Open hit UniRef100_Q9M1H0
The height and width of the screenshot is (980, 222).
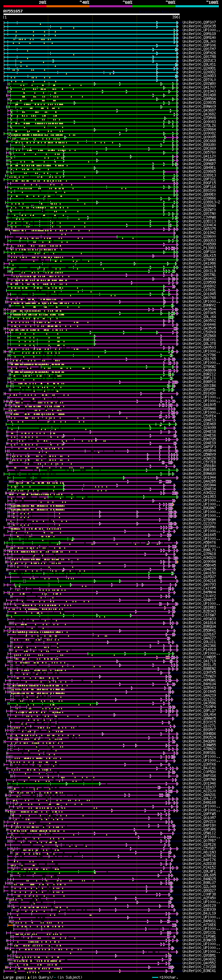click(199, 38)
